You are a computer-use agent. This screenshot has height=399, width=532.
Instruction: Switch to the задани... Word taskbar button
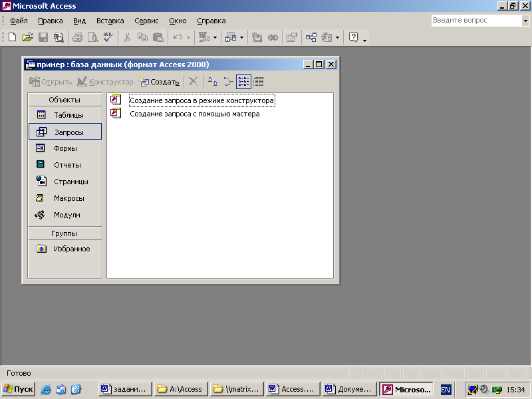click(x=125, y=389)
